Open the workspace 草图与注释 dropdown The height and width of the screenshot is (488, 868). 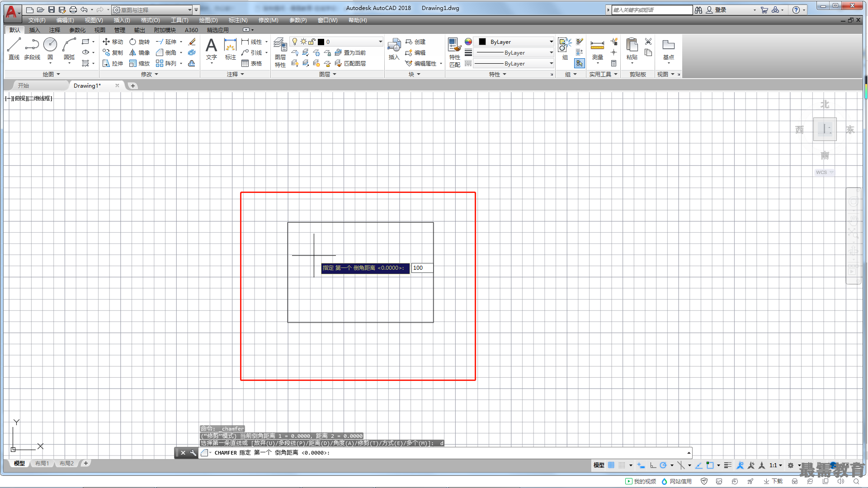click(x=190, y=9)
